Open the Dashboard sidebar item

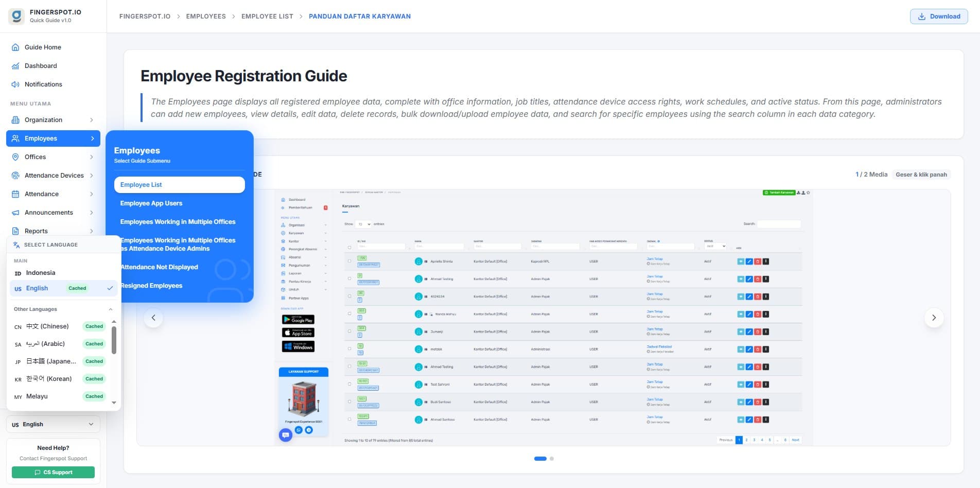(53, 65)
